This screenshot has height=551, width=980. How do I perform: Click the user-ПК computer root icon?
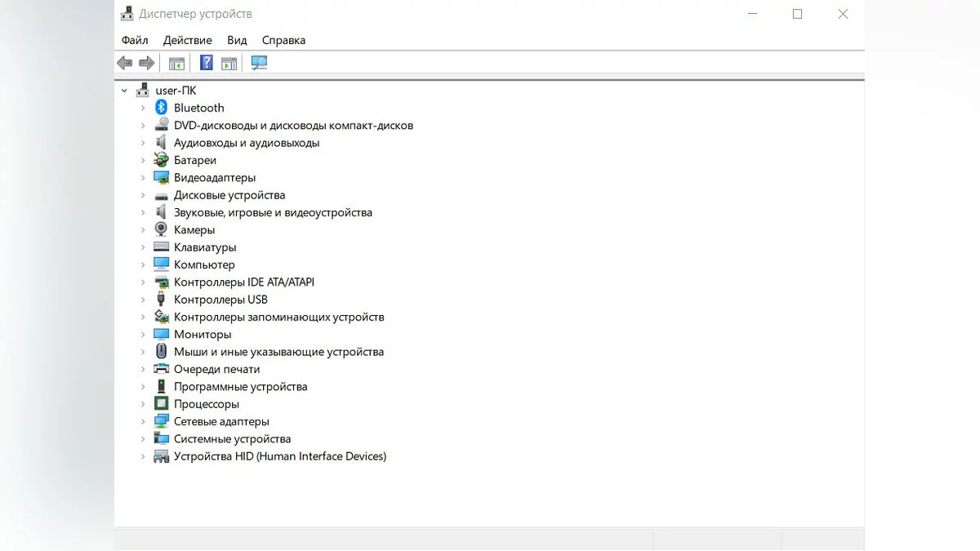tap(142, 91)
